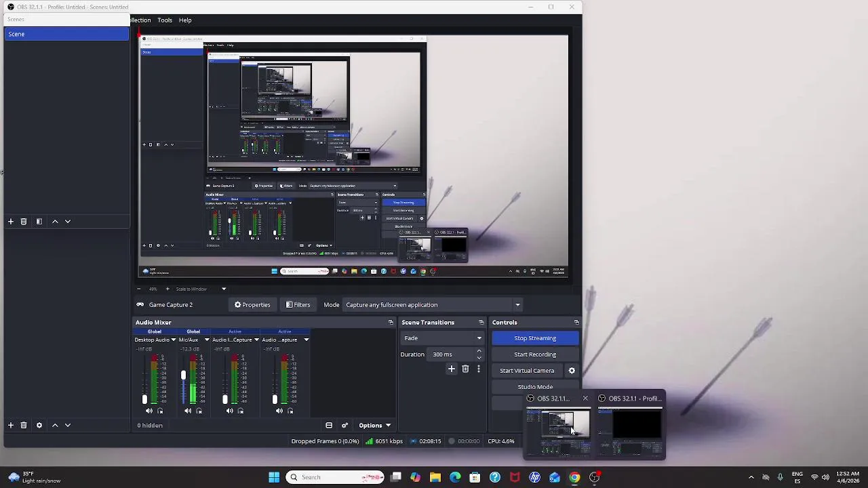Click the taskbar Search box

(x=334, y=477)
